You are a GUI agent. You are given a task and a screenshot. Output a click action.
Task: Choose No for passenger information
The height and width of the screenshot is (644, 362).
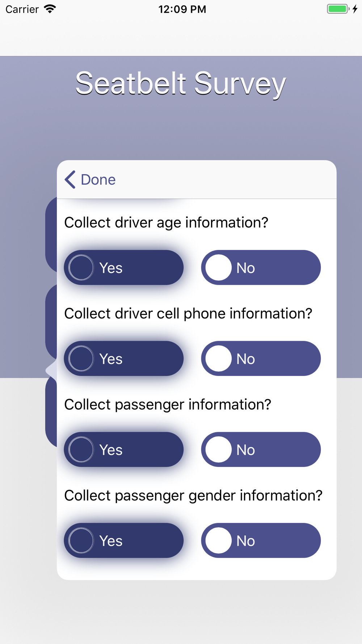coord(261,449)
